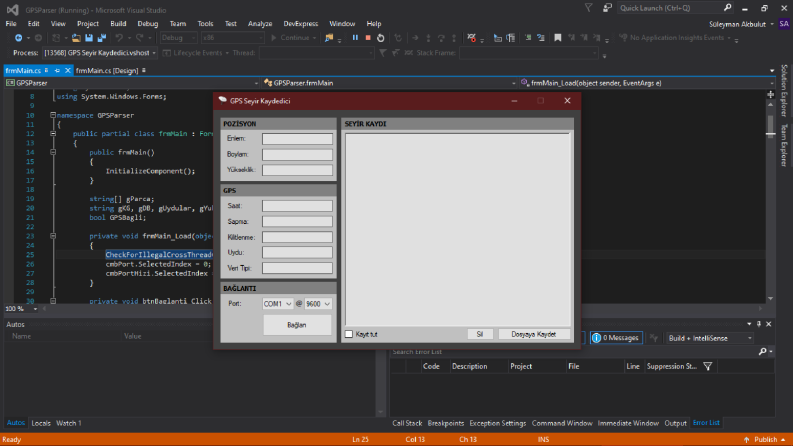Open the Breakpoints tab
The height and width of the screenshot is (446, 793).
coord(446,423)
